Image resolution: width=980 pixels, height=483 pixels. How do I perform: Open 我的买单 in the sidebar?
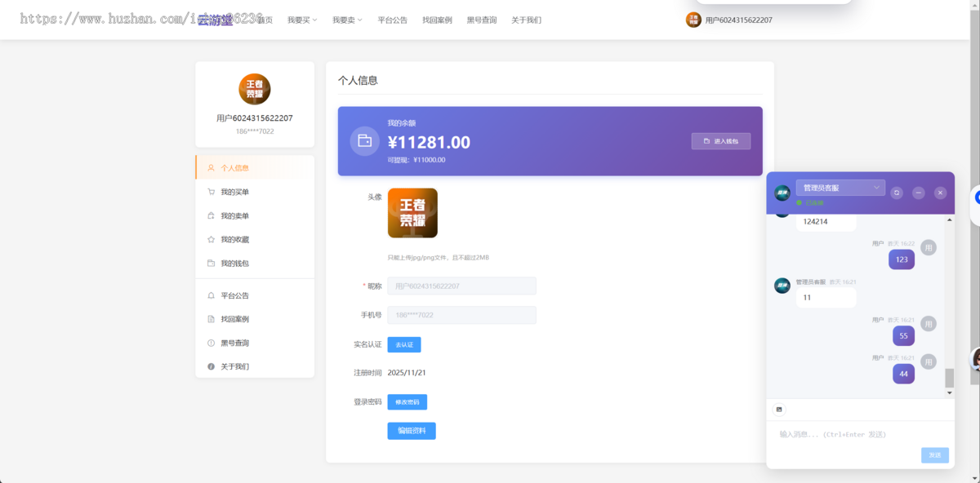[x=255, y=192]
